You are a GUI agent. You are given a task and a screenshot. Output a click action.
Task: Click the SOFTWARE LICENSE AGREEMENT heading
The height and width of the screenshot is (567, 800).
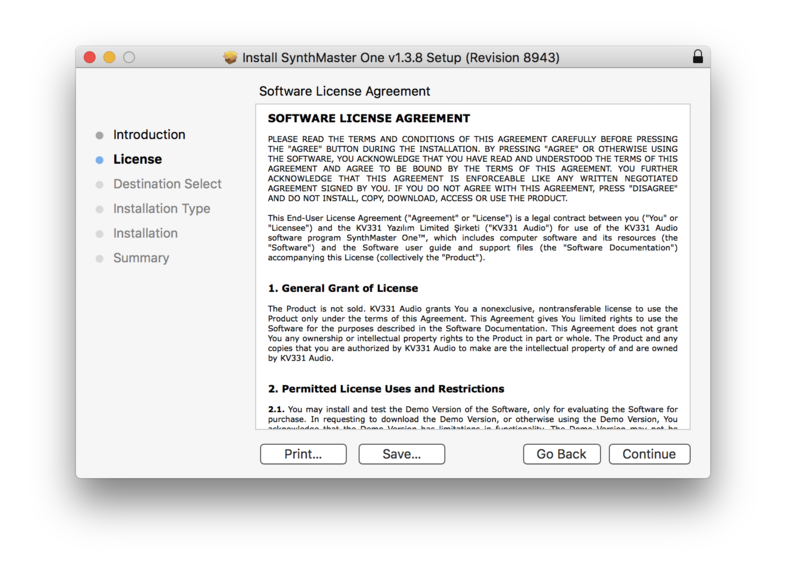[x=369, y=118]
